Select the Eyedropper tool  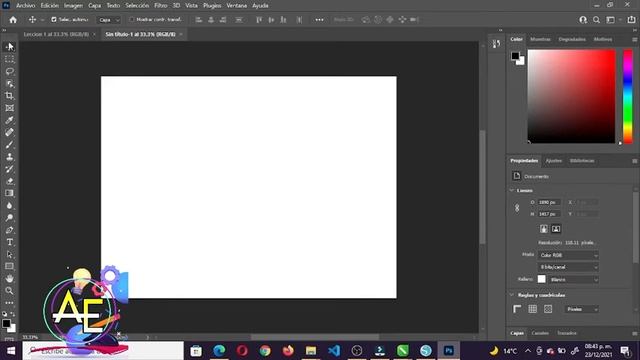coord(9,120)
